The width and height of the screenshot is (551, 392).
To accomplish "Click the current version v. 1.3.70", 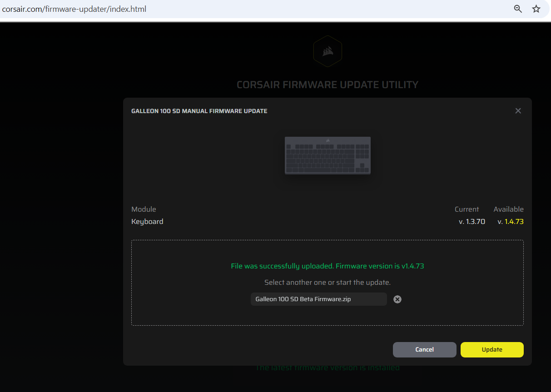I will [x=472, y=221].
